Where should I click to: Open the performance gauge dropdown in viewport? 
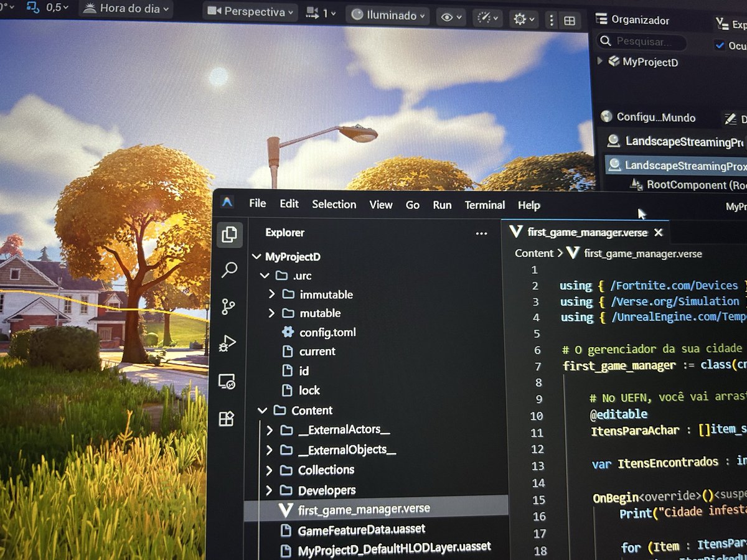[x=487, y=19]
